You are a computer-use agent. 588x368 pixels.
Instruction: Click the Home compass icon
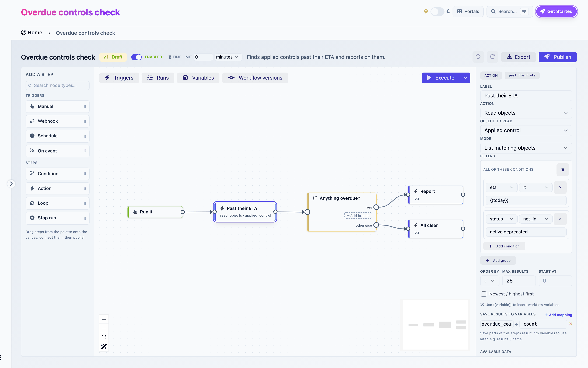click(24, 33)
